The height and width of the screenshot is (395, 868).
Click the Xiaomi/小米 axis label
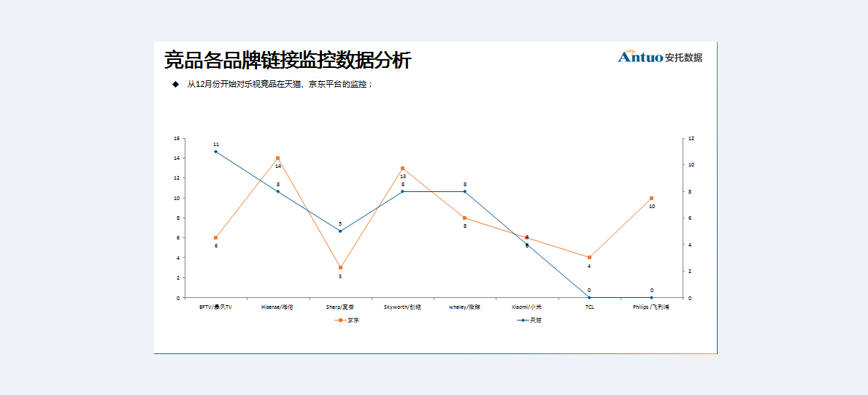pos(526,307)
